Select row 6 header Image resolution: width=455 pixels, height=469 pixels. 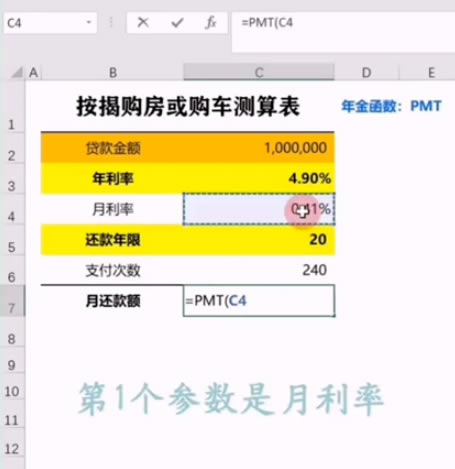12,270
